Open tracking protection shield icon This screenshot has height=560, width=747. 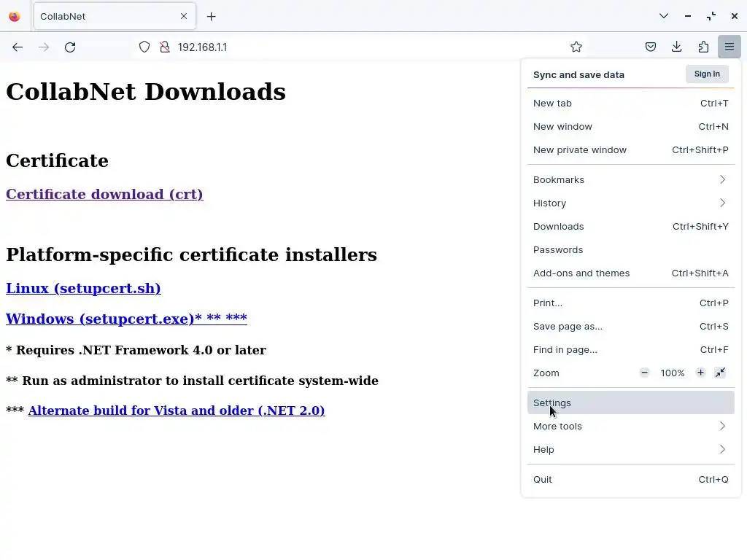pyautogui.click(x=144, y=47)
